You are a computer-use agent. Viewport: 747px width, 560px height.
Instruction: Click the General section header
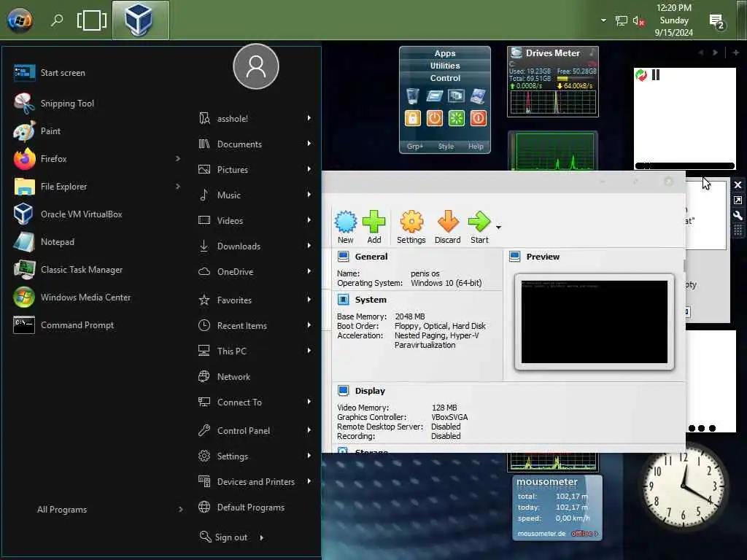[x=371, y=257]
